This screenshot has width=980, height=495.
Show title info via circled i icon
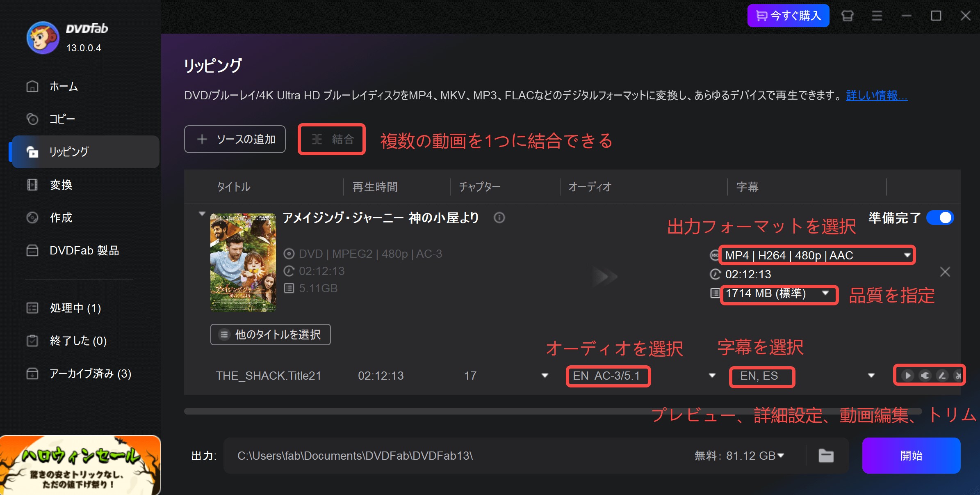click(499, 218)
